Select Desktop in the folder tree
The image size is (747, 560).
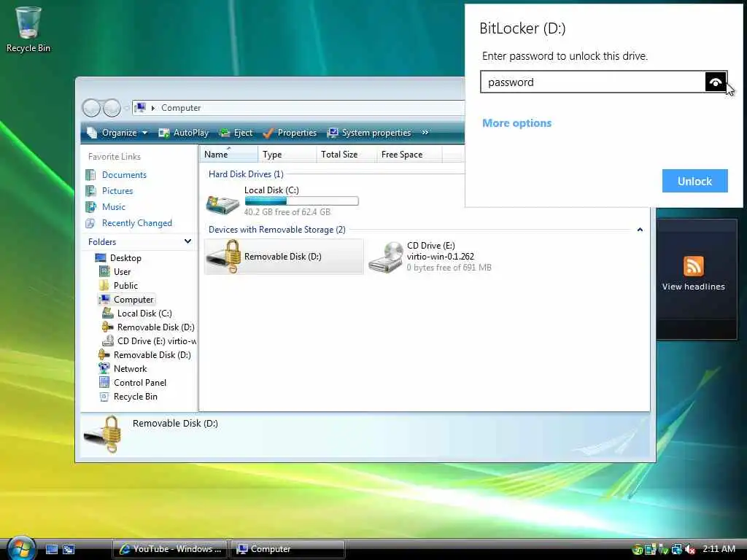[125, 258]
